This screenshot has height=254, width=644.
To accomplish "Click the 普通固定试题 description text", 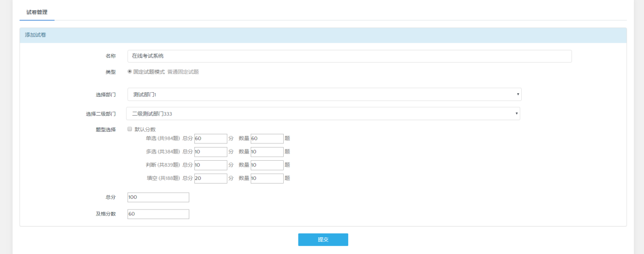I will (183, 72).
